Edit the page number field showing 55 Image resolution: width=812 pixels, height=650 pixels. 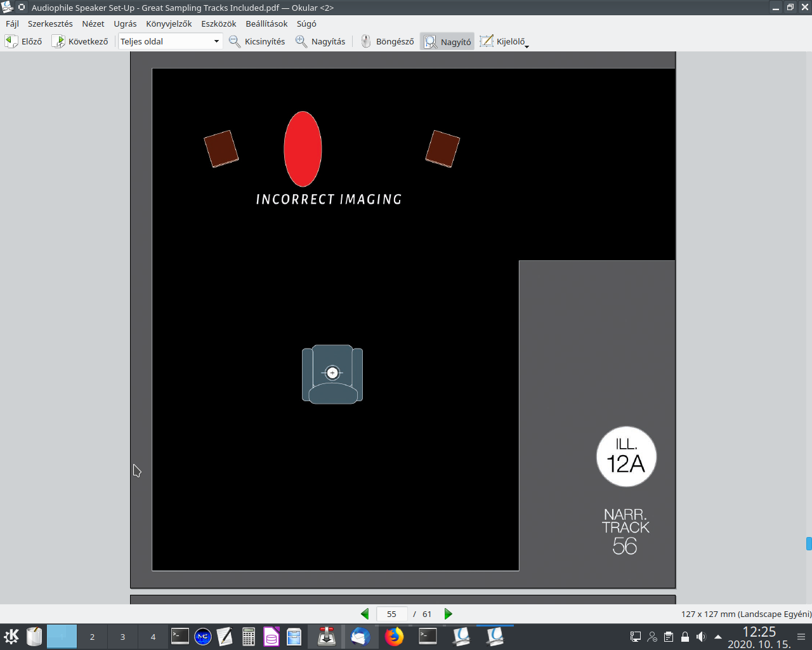[x=391, y=614]
